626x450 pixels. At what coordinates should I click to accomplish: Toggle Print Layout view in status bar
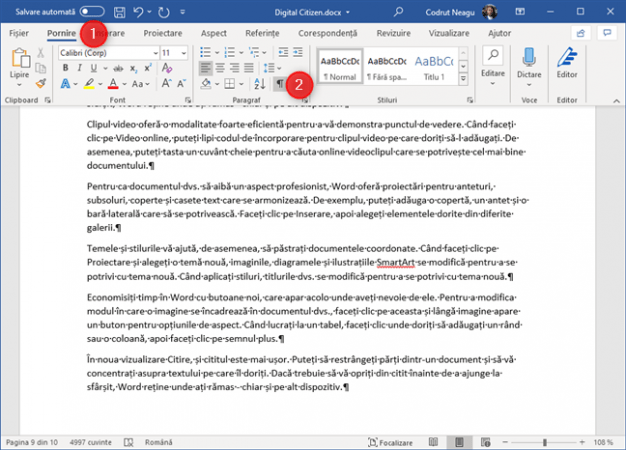click(459, 442)
